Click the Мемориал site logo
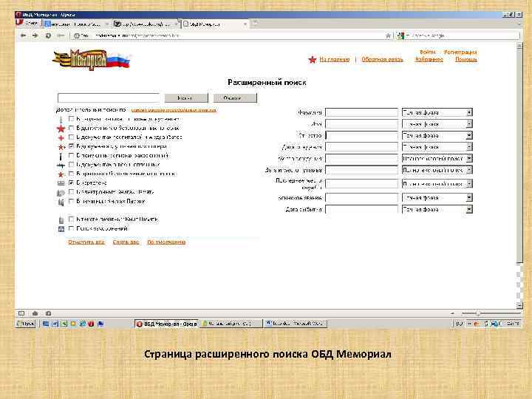This screenshot has height=399, width=532. click(91, 59)
